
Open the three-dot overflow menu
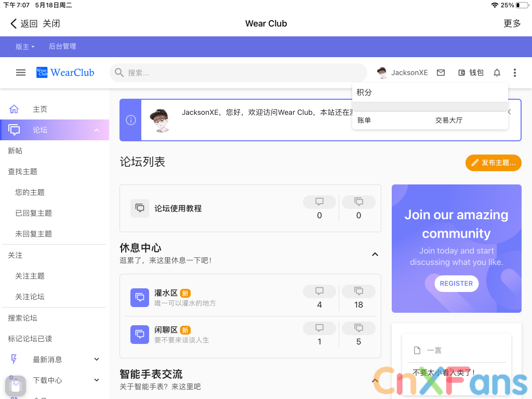[514, 73]
